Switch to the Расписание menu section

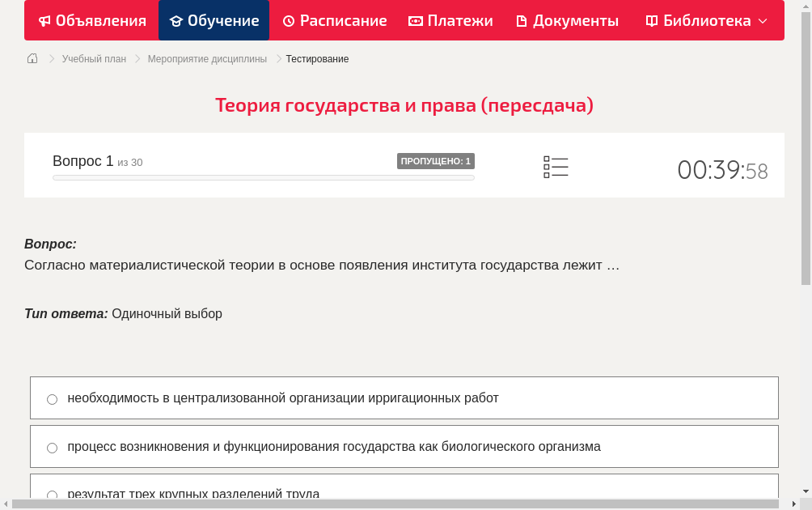pyautogui.click(x=335, y=20)
